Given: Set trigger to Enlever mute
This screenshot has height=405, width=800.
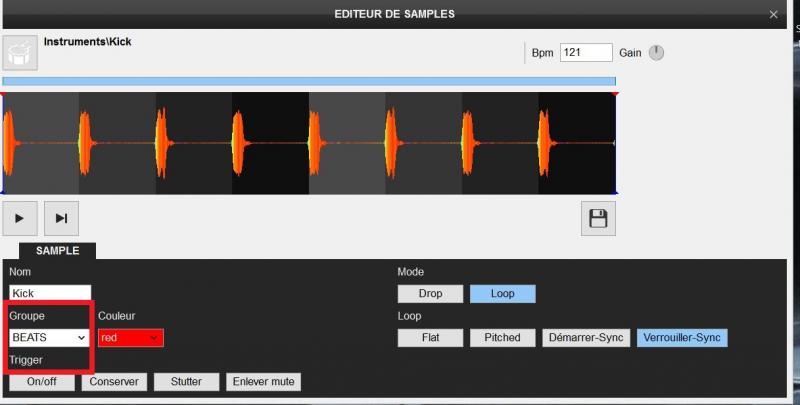Looking at the screenshot, I should tap(263, 382).
